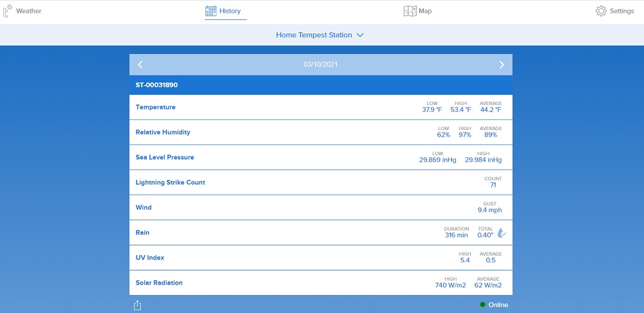Select the Wind gust row
The width and height of the screenshot is (644, 313).
coord(321,207)
